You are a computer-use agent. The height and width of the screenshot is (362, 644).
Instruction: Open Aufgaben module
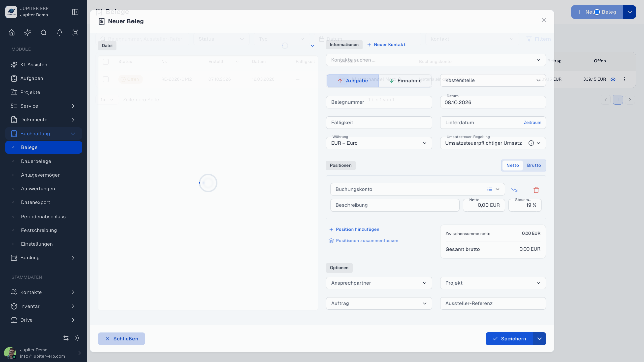click(44, 78)
